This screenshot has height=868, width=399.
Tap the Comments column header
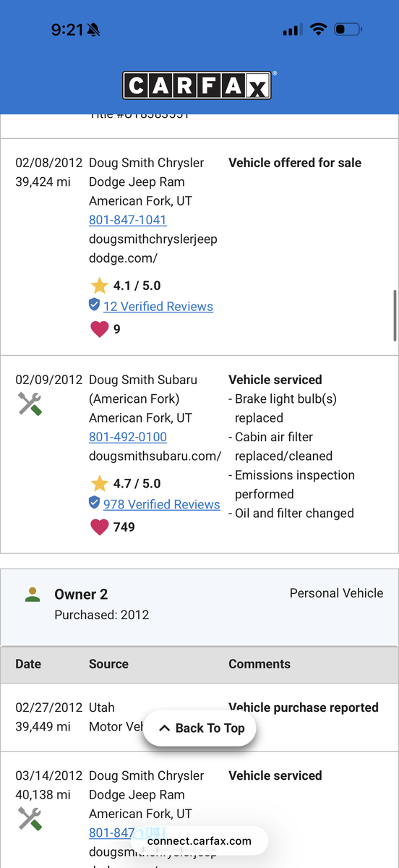[x=259, y=664]
